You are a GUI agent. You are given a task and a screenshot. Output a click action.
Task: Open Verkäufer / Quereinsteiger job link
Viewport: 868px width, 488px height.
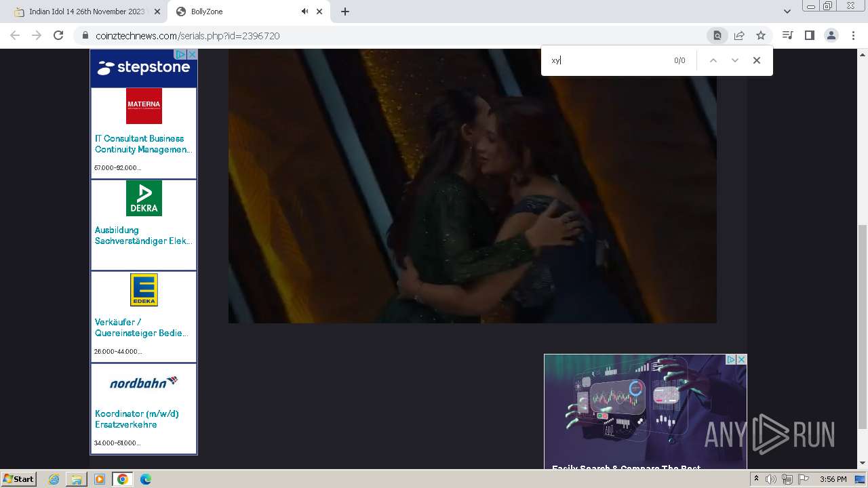[142, 327]
